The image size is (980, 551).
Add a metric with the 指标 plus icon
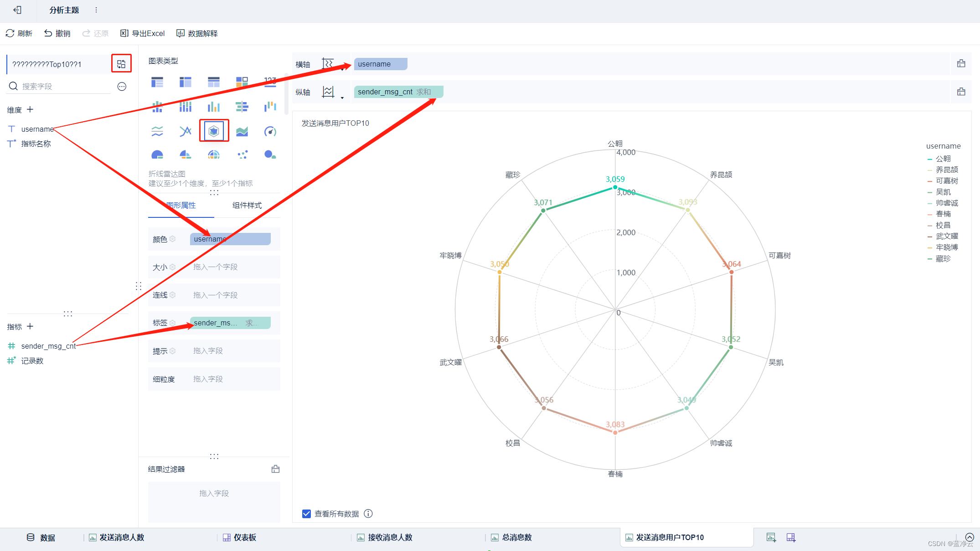(x=30, y=326)
